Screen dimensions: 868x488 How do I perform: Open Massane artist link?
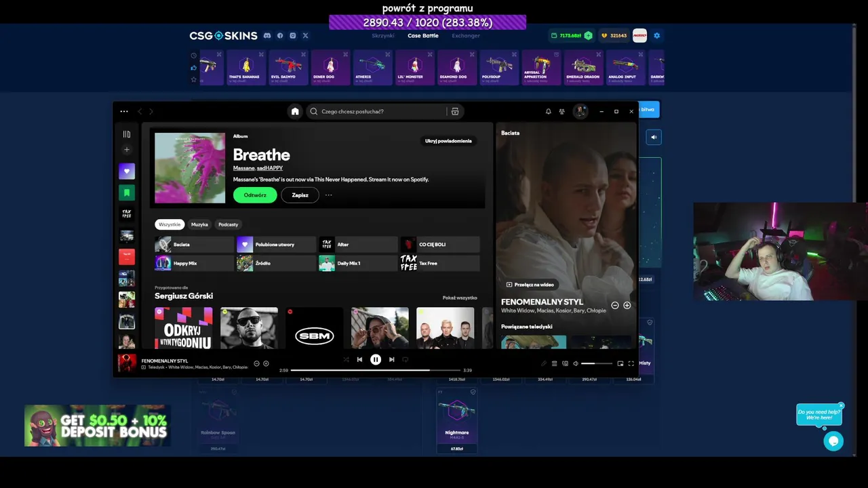pos(243,168)
